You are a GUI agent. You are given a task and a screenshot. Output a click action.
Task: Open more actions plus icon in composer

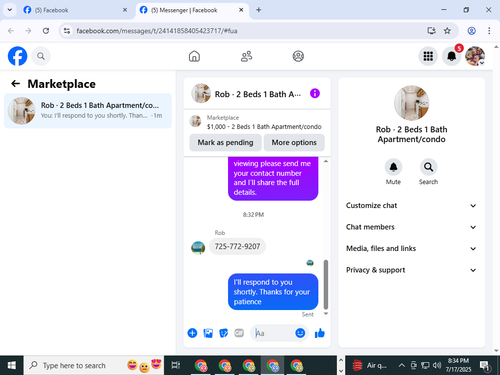(x=192, y=333)
